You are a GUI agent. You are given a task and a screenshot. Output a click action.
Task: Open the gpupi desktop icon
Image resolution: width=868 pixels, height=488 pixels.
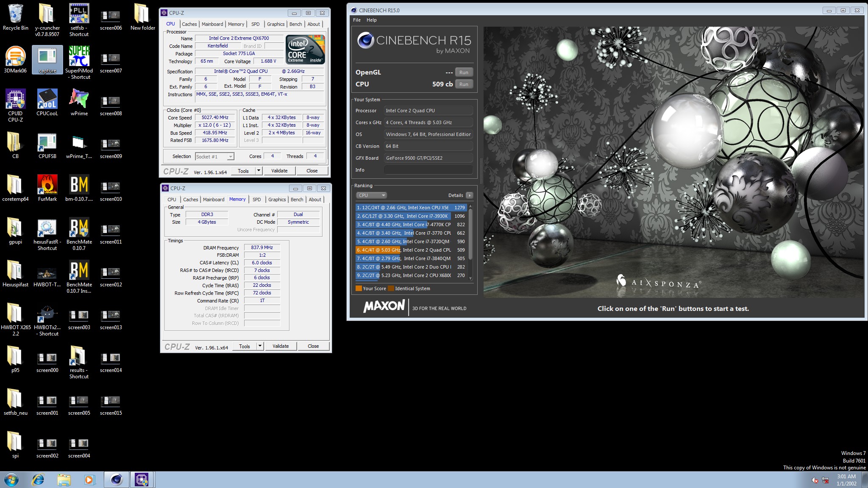[x=15, y=231]
